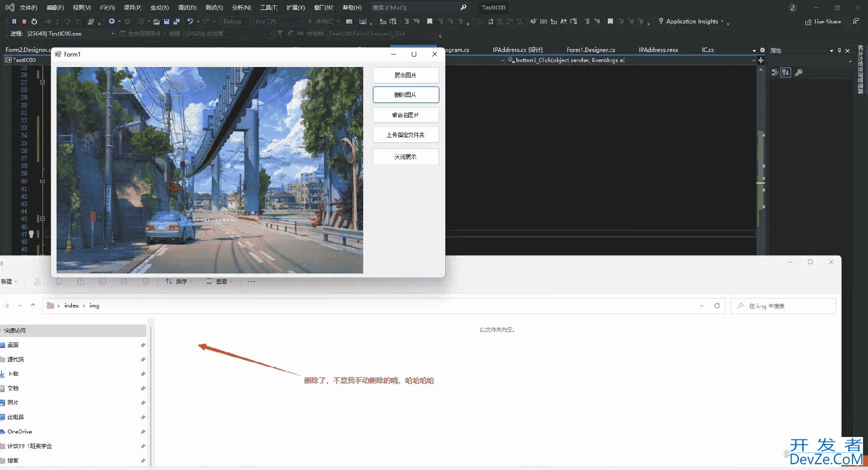The width and height of the screenshot is (868, 470).
Task: Click the notifications badge showing 2
Action: point(792,7)
